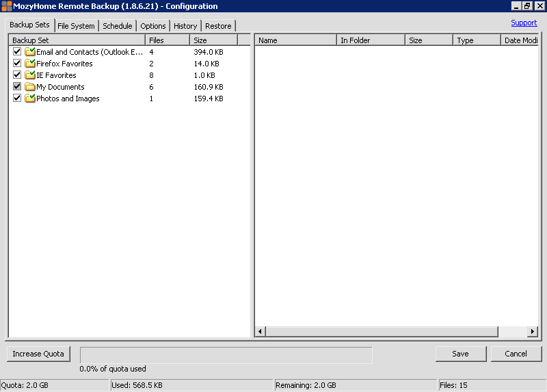Uncheck the Photos and Images backup set
Image resolution: width=547 pixels, height=392 pixels.
(16, 98)
